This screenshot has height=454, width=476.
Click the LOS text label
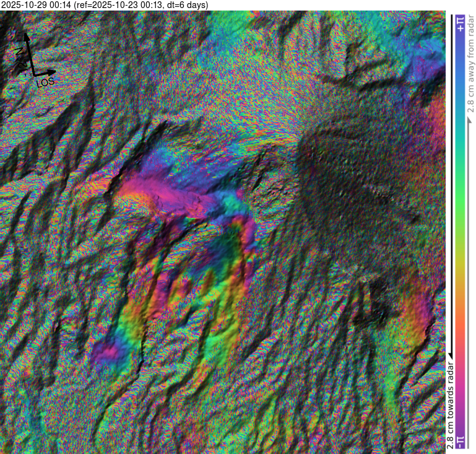(46, 82)
